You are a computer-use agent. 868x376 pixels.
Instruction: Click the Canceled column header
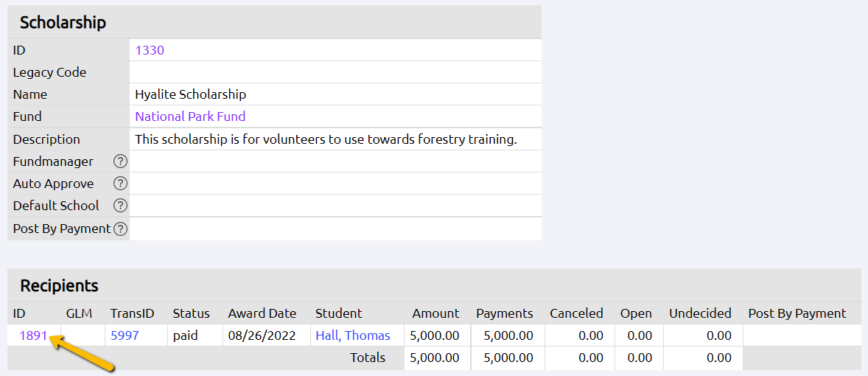point(576,313)
